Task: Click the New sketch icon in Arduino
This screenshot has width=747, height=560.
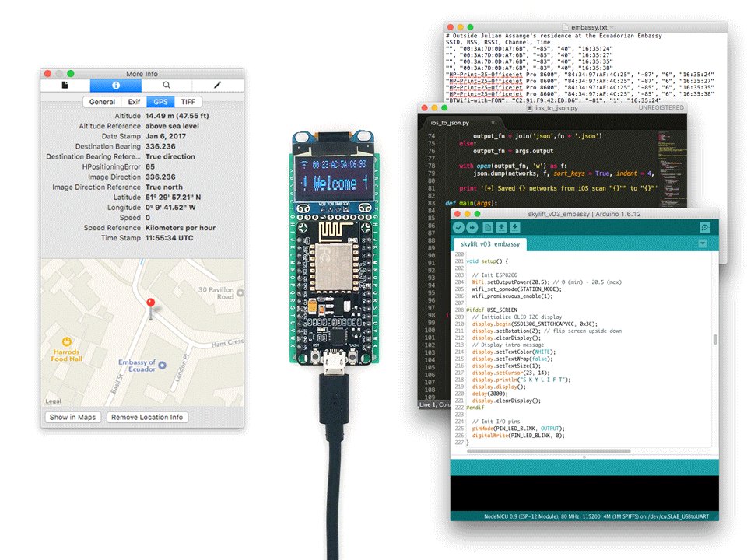Action: click(x=487, y=228)
